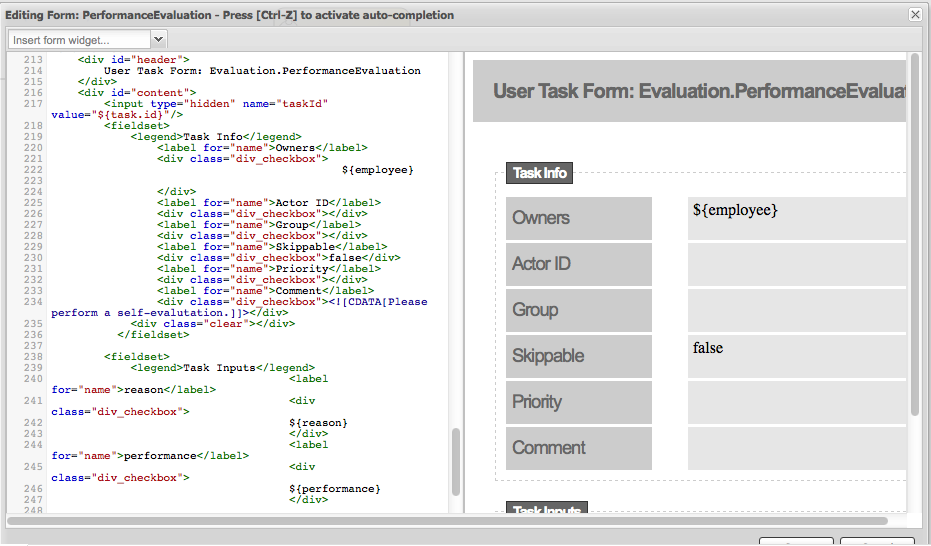Select the Skippable label in preview
This screenshot has width=931, height=546.
point(578,356)
